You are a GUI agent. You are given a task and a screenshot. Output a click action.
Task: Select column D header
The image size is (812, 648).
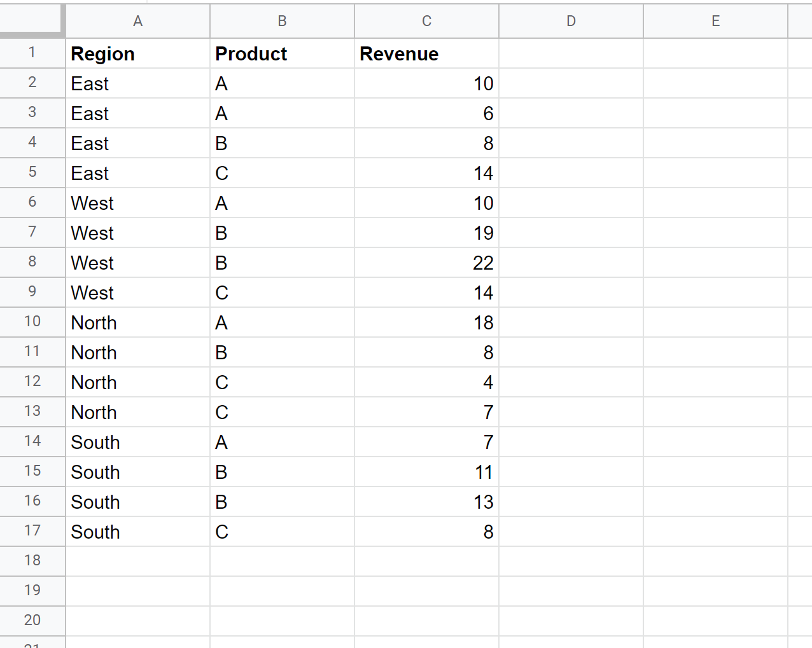click(x=571, y=21)
